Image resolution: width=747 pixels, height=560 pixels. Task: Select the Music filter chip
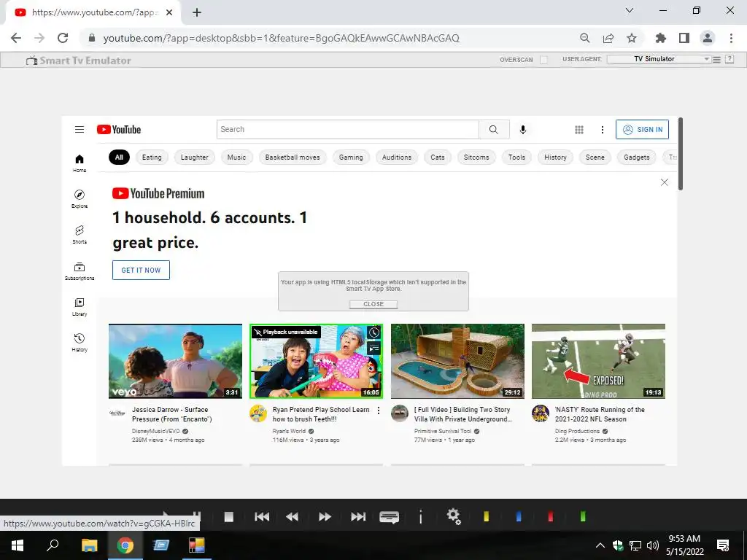click(237, 157)
